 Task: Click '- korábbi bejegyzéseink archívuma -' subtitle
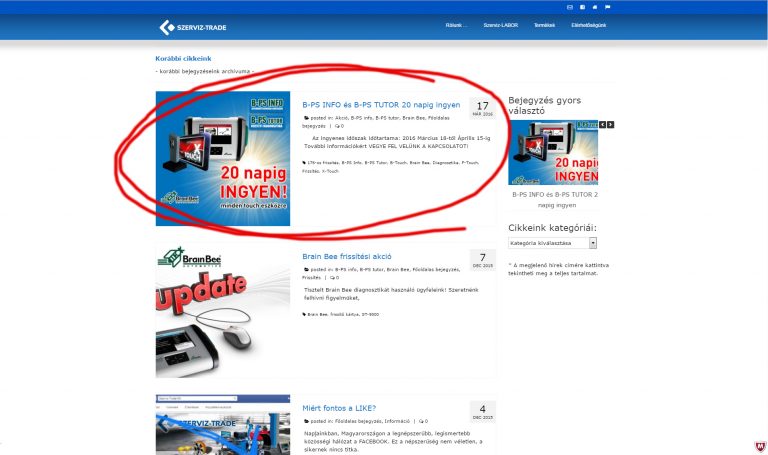click(x=204, y=72)
